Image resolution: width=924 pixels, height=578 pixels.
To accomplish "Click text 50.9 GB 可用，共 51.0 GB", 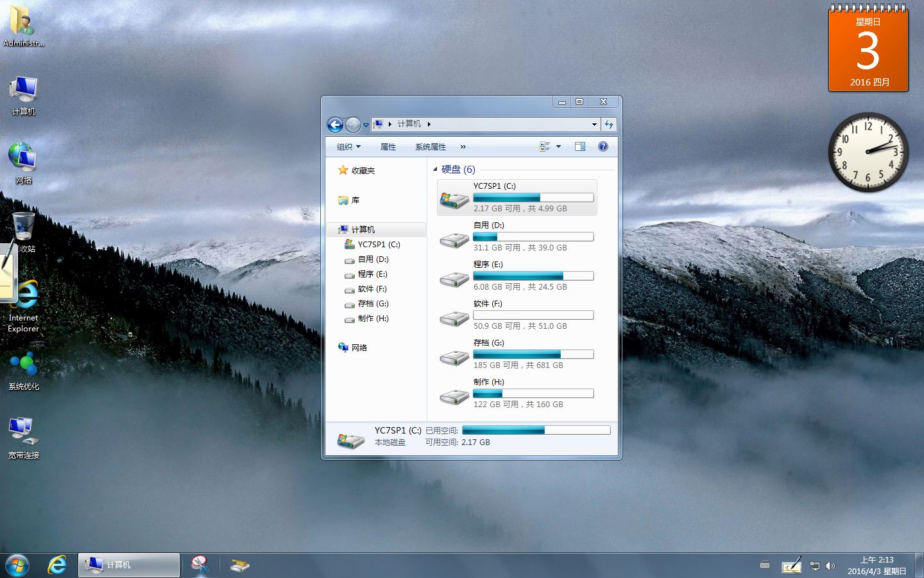I will (x=520, y=326).
